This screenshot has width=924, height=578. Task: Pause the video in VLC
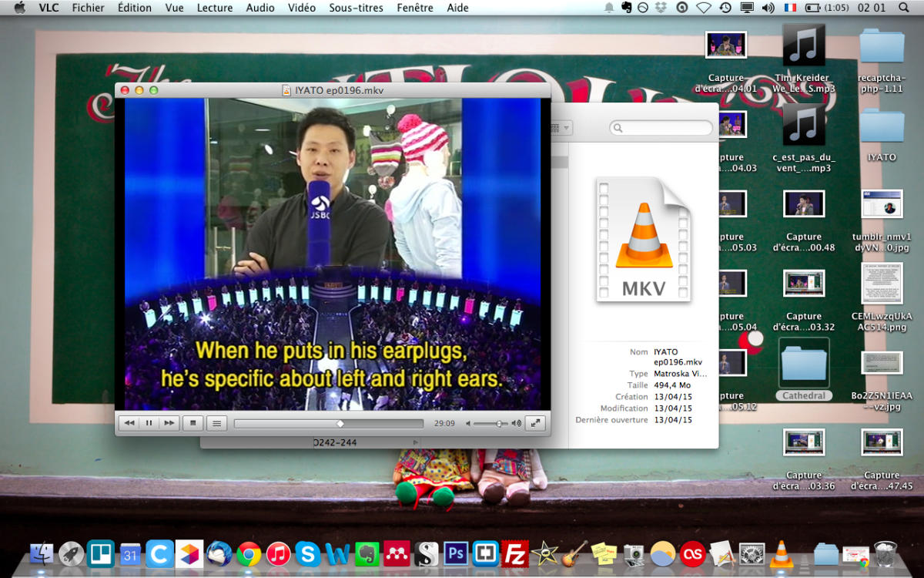point(149,423)
